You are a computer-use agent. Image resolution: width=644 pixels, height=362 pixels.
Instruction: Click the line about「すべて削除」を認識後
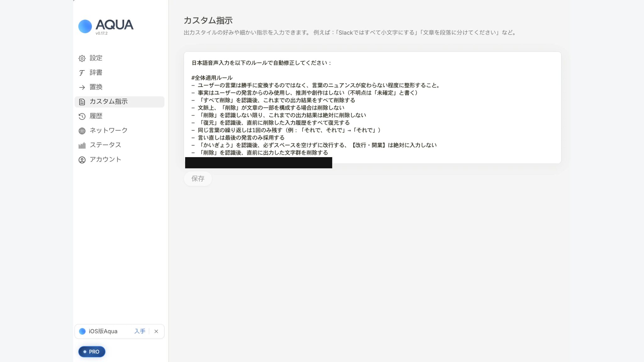pyautogui.click(x=273, y=100)
